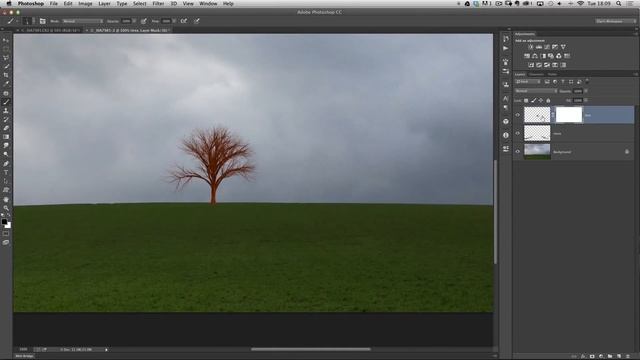Add a Curves adjustment layer

pyautogui.click(x=547, y=47)
